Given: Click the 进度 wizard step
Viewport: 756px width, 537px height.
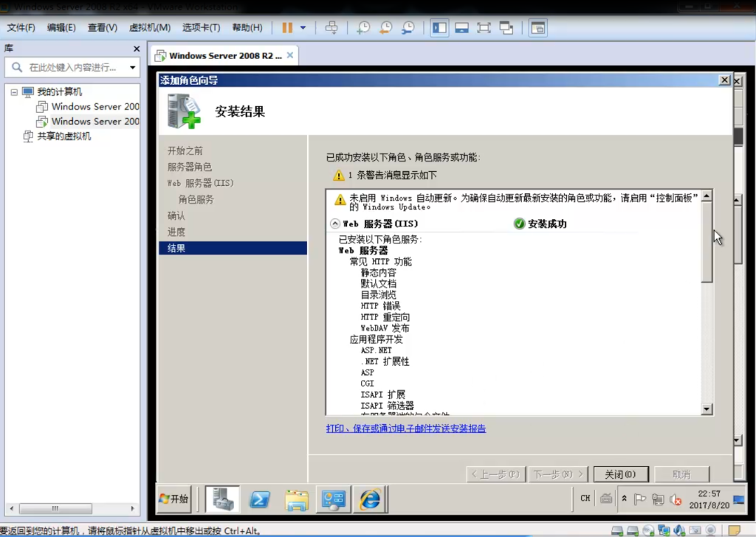Looking at the screenshot, I should 176,232.
